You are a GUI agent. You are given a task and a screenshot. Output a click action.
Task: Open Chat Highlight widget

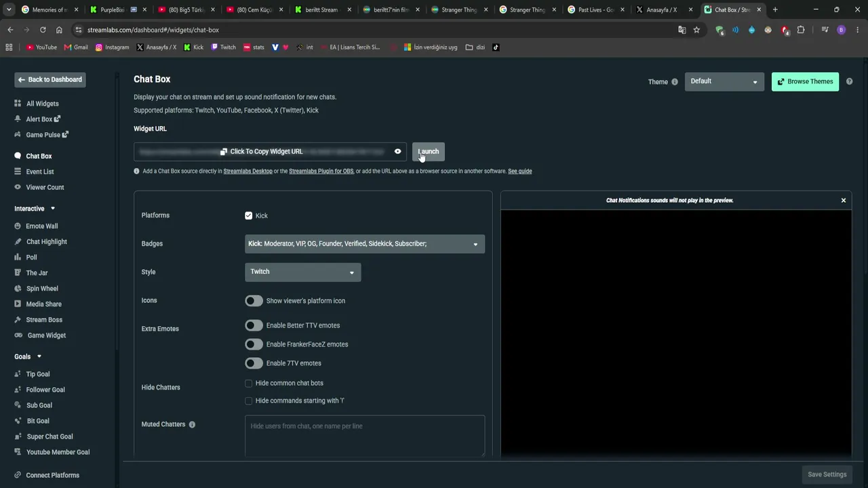pos(41,242)
